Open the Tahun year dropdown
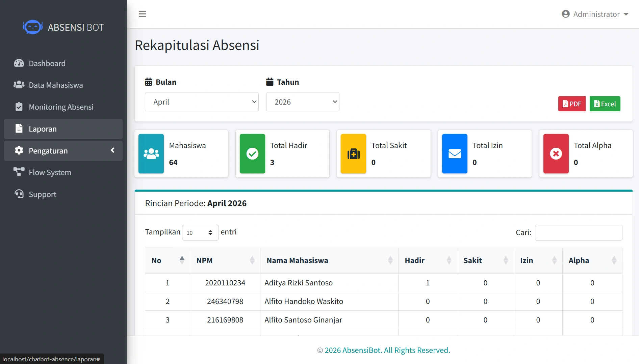The height and width of the screenshot is (364, 639). 303,102
